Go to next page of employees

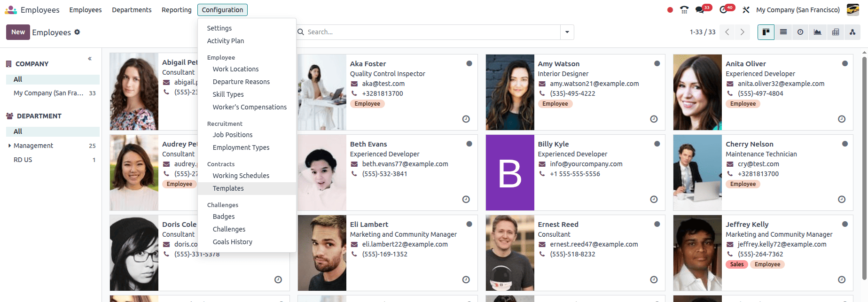[x=742, y=32]
